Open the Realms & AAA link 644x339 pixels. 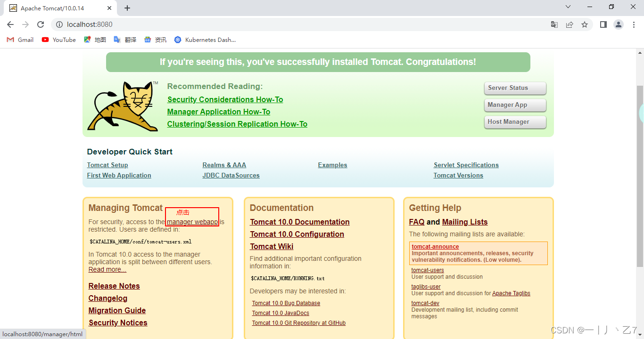[x=224, y=165]
